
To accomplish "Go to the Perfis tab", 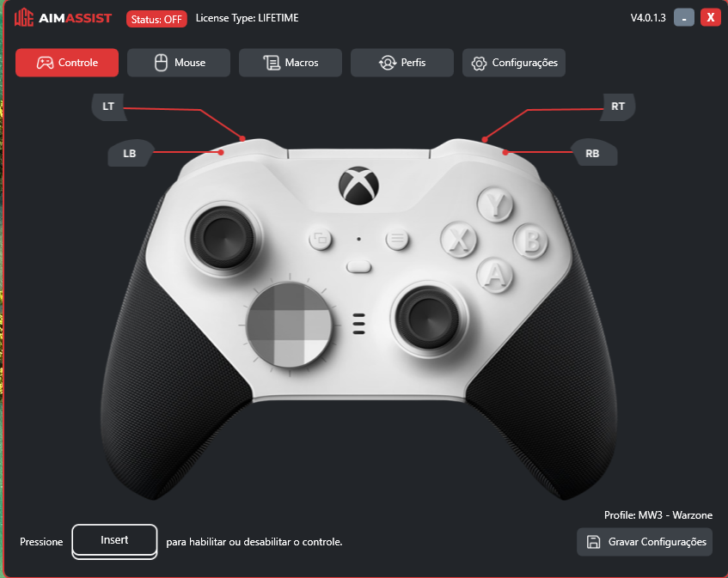I will click(402, 63).
